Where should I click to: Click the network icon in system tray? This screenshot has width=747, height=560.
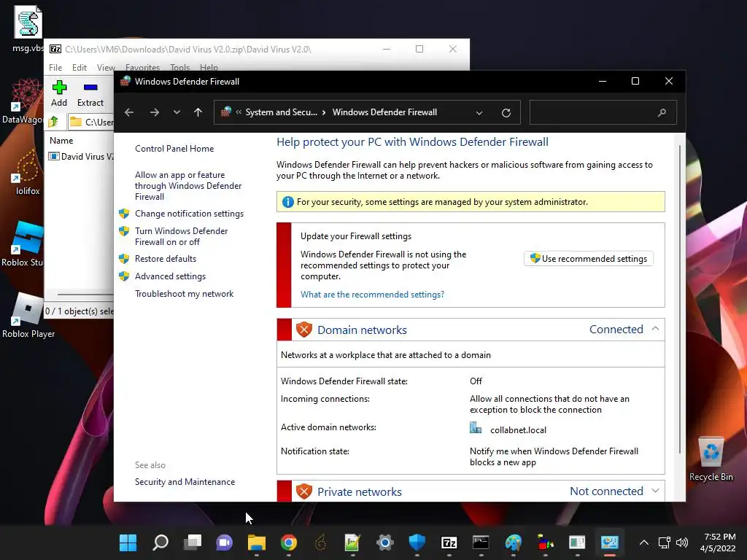coord(664,542)
